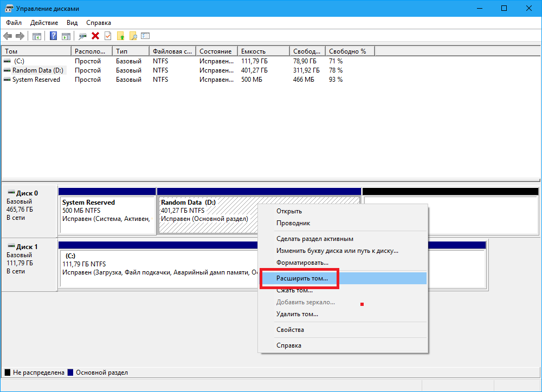This screenshot has width=542, height=392.
Task: Click the drive icon beside Random Data (D:)
Action: pyautogui.click(x=7, y=70)
